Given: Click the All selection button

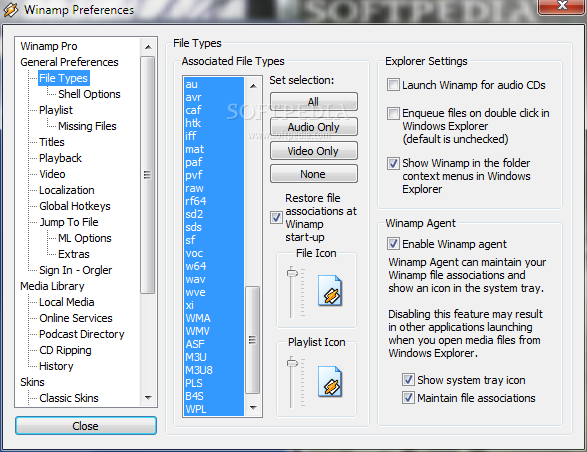Looking at the screenshot, I should (314, 102).
